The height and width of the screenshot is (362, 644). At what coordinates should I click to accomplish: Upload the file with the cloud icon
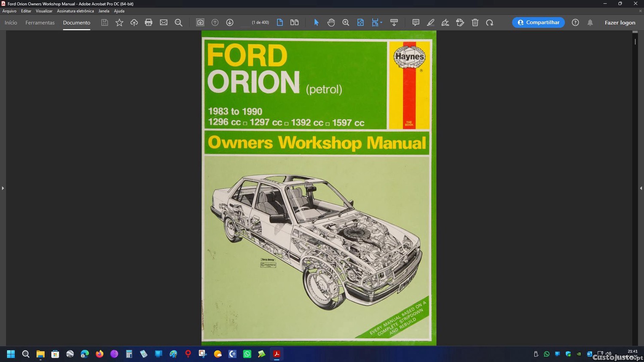tap(134, 22)
